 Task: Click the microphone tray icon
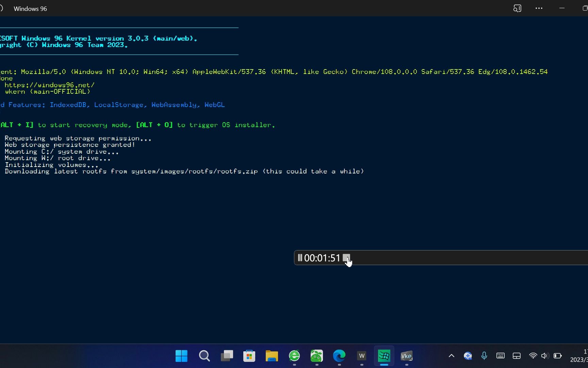[484, 356]
